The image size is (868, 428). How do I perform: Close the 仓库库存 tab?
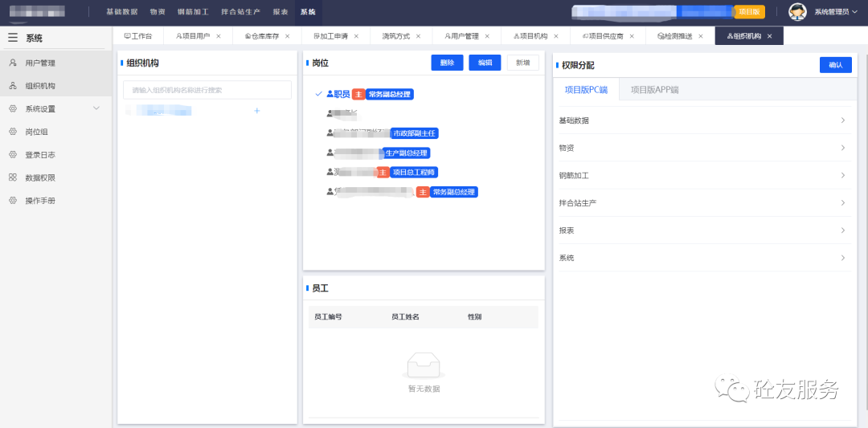287,36
